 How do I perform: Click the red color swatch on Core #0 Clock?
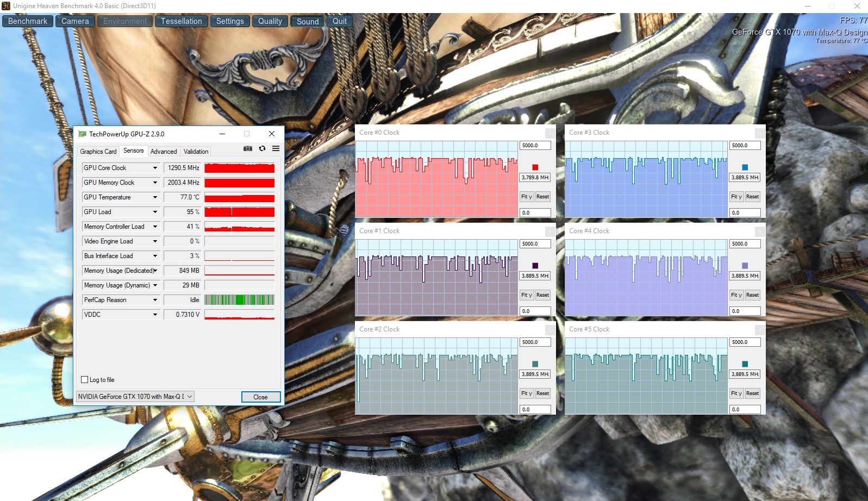535,167
